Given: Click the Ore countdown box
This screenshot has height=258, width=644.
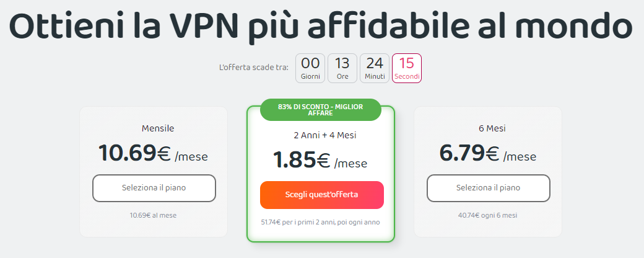Looking at the screenshot, I should 342,68.
